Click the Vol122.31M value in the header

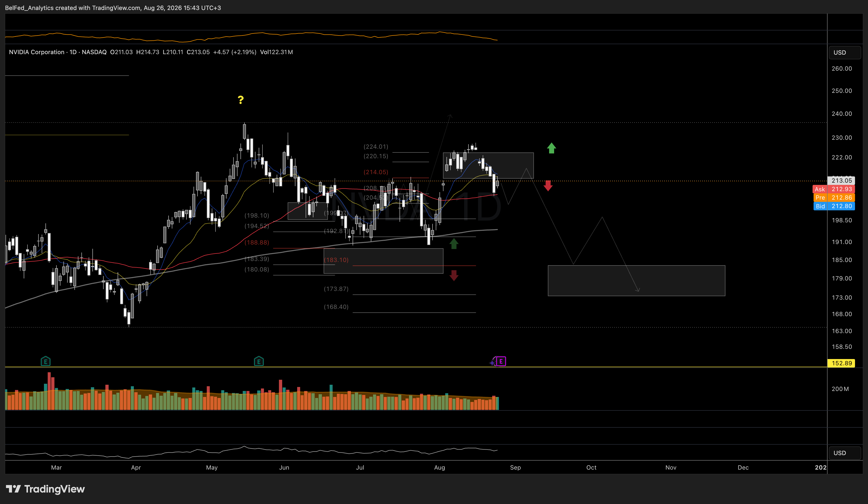pos(276,52)
